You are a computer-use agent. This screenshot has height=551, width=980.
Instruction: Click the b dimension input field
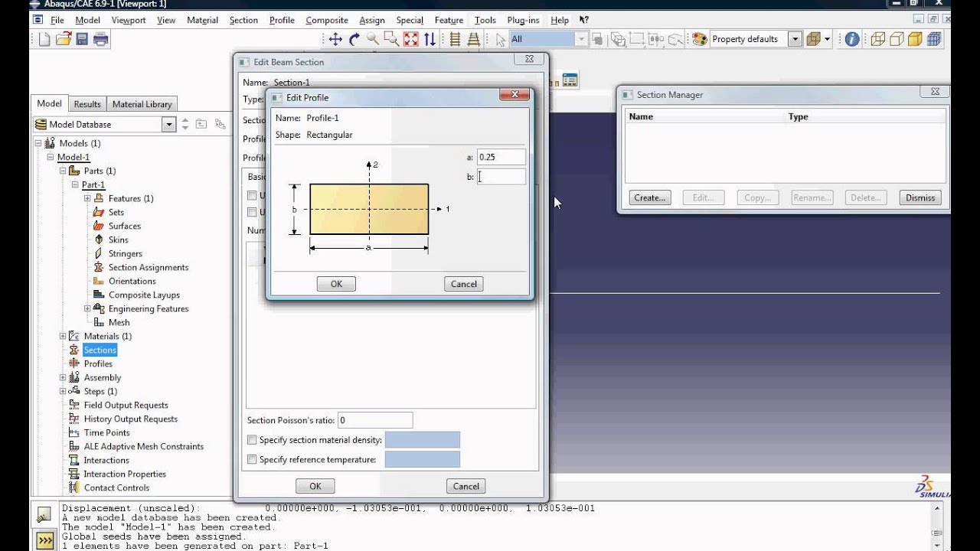point(501,177)
